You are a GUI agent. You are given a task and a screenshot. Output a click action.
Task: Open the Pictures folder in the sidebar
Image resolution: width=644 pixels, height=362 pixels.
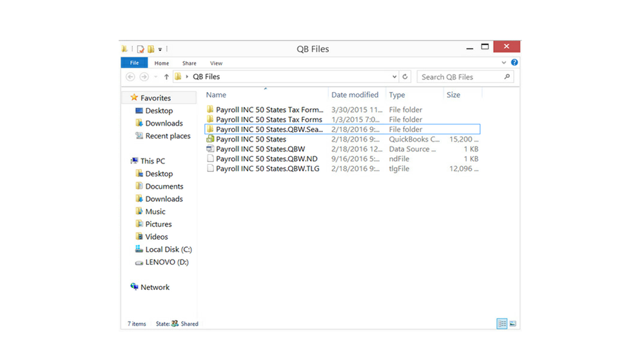coord(159,224)
